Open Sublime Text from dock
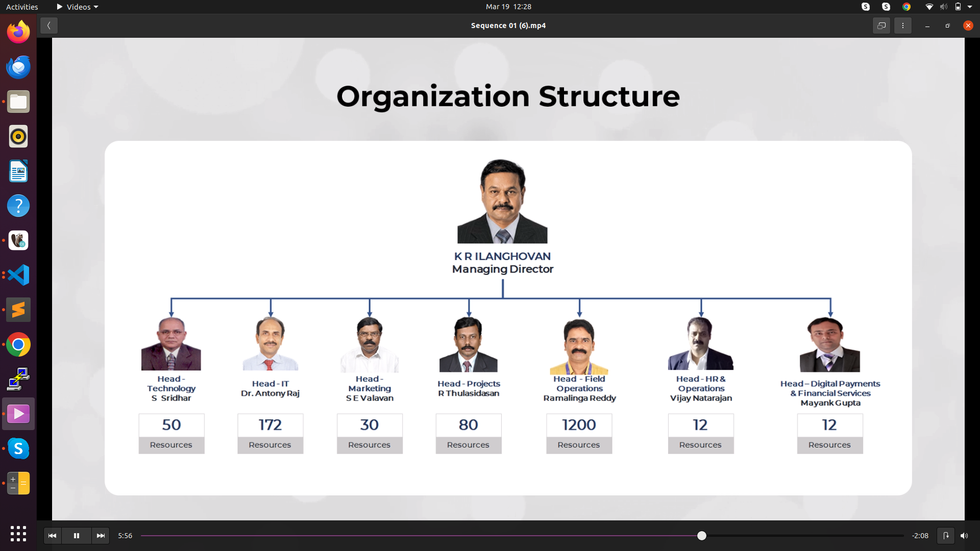Screen dimensions: 980x551 (x=18, y=310)
